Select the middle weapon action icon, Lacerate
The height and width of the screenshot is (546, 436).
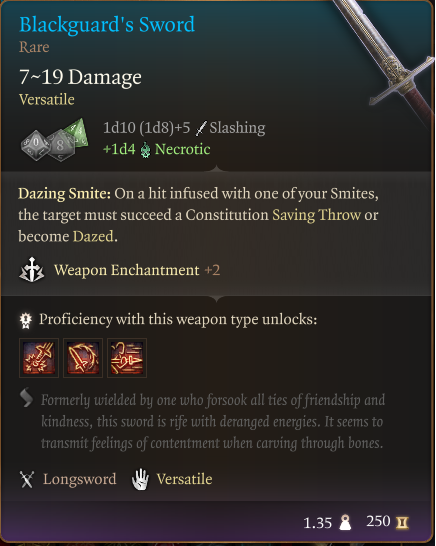[83, 358]
